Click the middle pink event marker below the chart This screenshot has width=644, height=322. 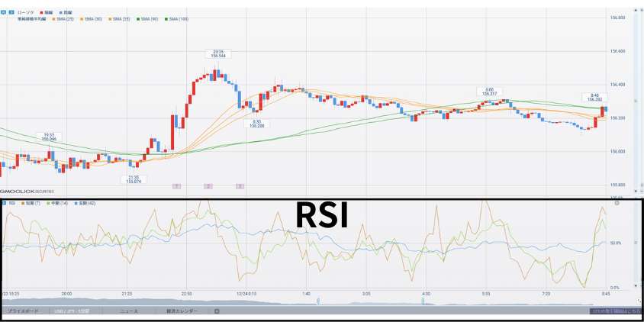pos(208,186)
